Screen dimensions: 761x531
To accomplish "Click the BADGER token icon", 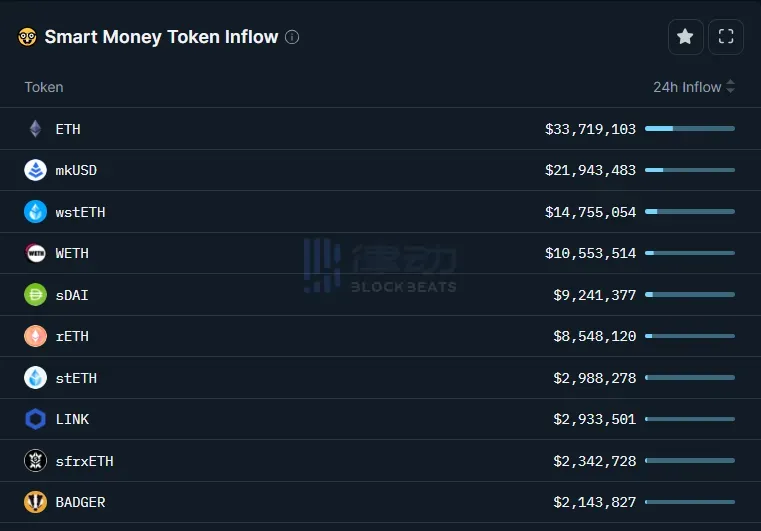I will point(35,502).
